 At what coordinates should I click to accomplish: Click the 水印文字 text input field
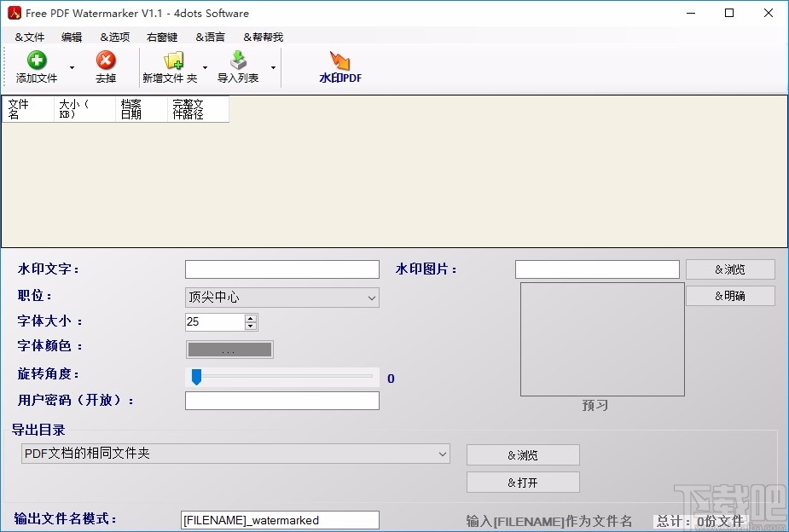click(x=281, y=269)
